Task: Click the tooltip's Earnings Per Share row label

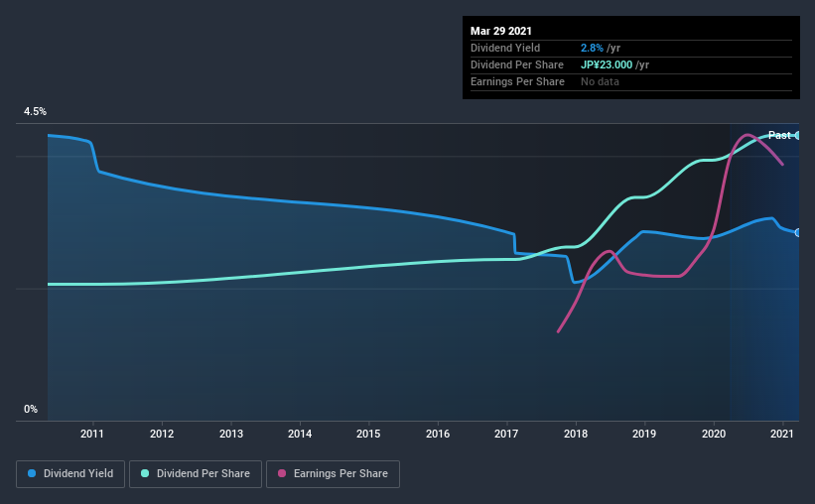Action: click(x=517, y=81)
